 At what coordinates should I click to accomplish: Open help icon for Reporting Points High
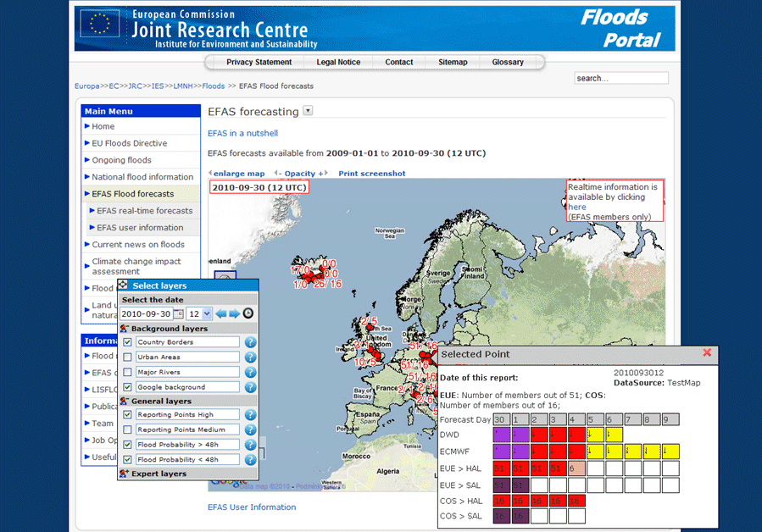(251, 415)
